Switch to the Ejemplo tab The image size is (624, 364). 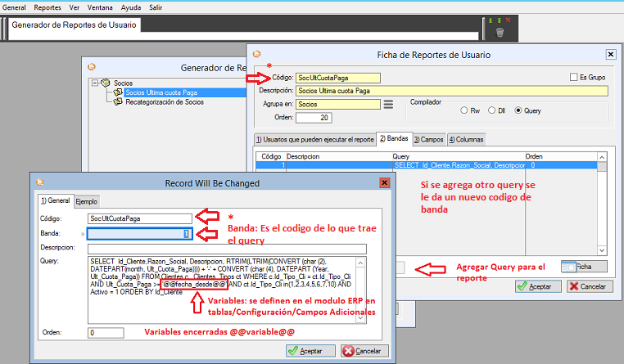pyautogui.click(x=86, y=201)
